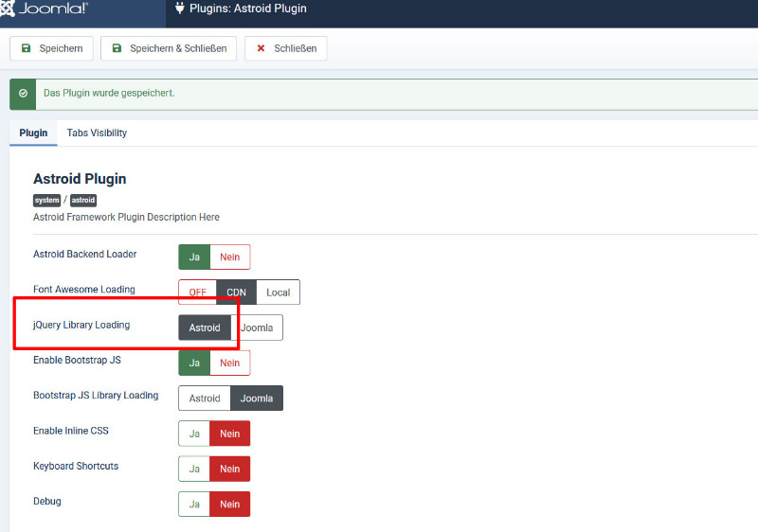758x532 pixels.
Task: Turn Debug on with Ja
Action: coord(194,504)
